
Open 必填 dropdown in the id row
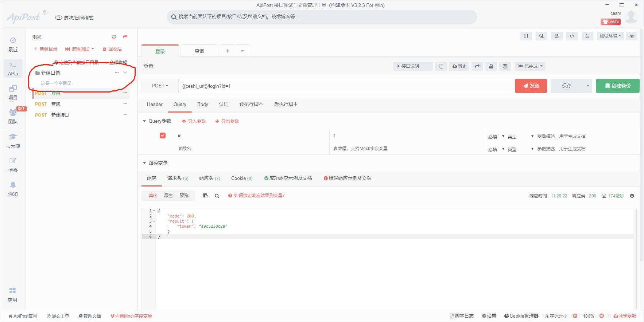(x=496, y=137)
